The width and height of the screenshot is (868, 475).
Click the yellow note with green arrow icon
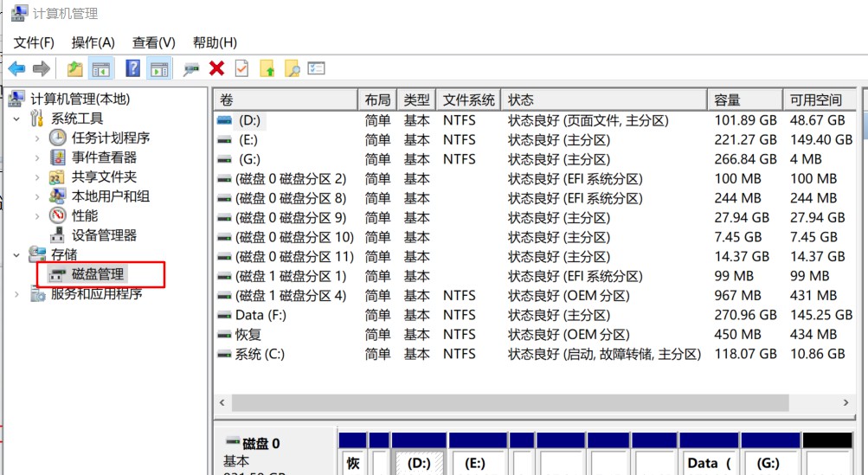267,68
